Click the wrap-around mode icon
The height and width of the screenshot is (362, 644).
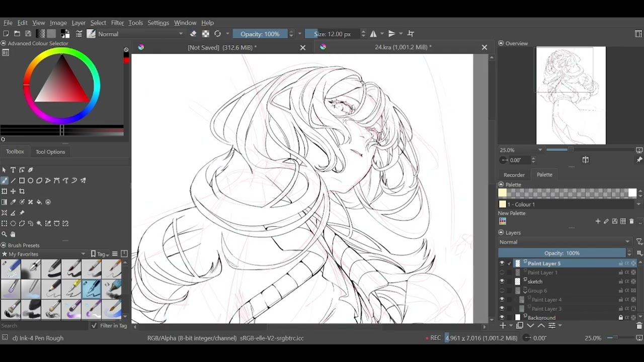(411, 34)
